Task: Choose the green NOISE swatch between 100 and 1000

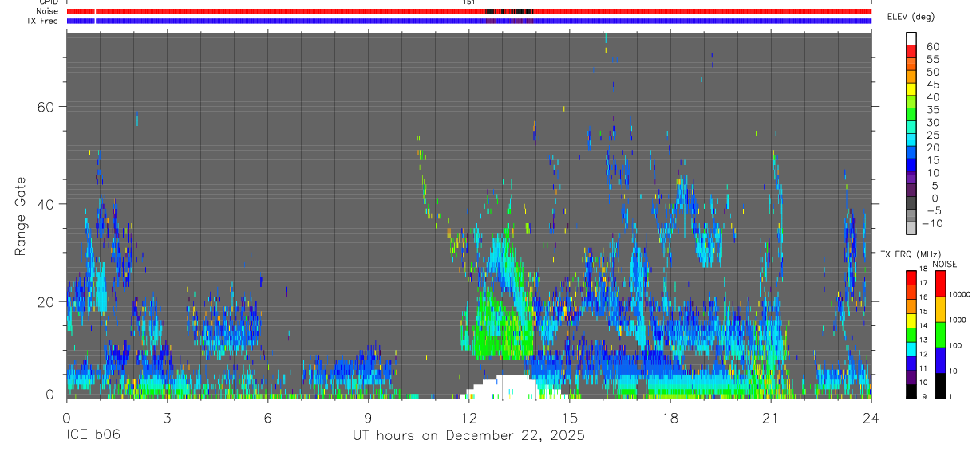Action: 940,334
